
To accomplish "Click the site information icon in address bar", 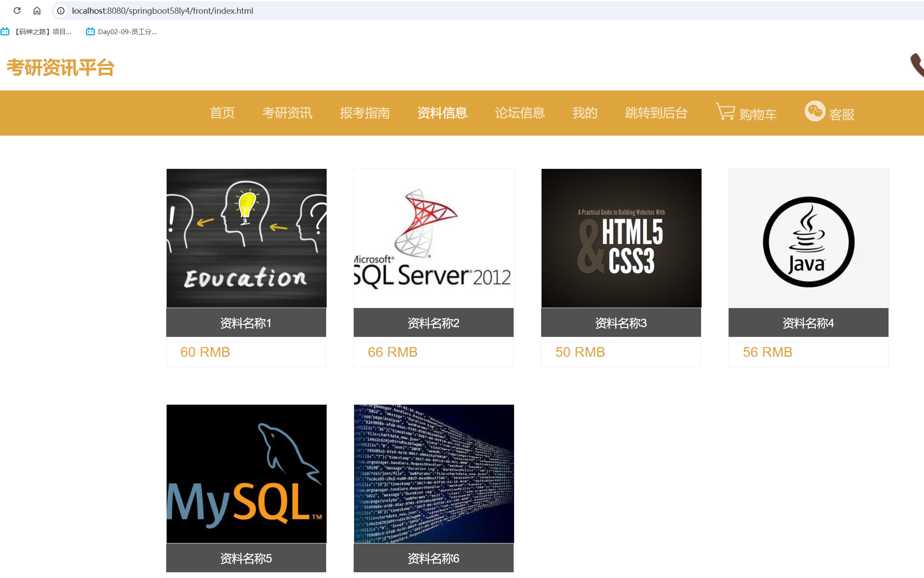I will [x=61, y=11].
